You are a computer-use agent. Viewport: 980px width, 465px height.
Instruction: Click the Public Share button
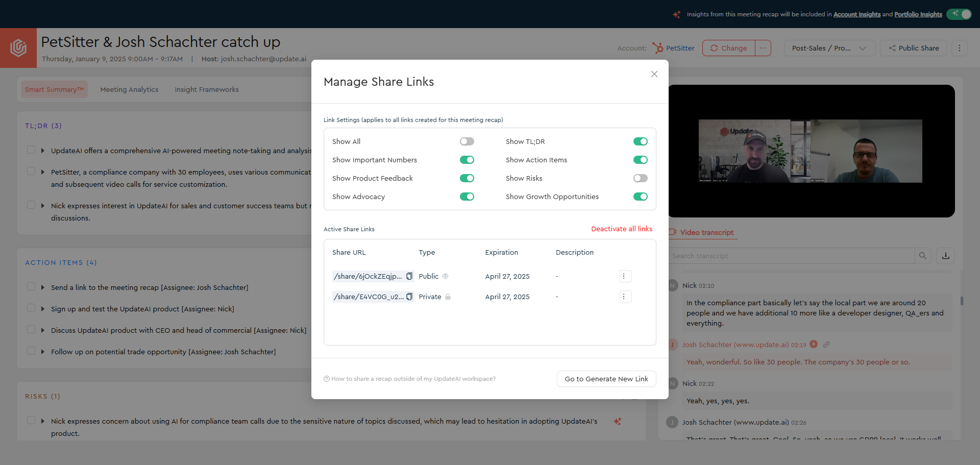coord(914,48)
